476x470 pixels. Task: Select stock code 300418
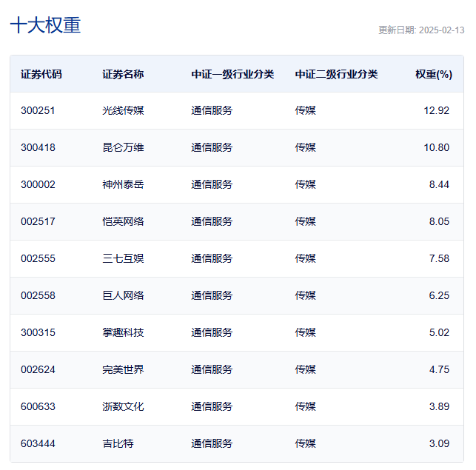point(38,147)
